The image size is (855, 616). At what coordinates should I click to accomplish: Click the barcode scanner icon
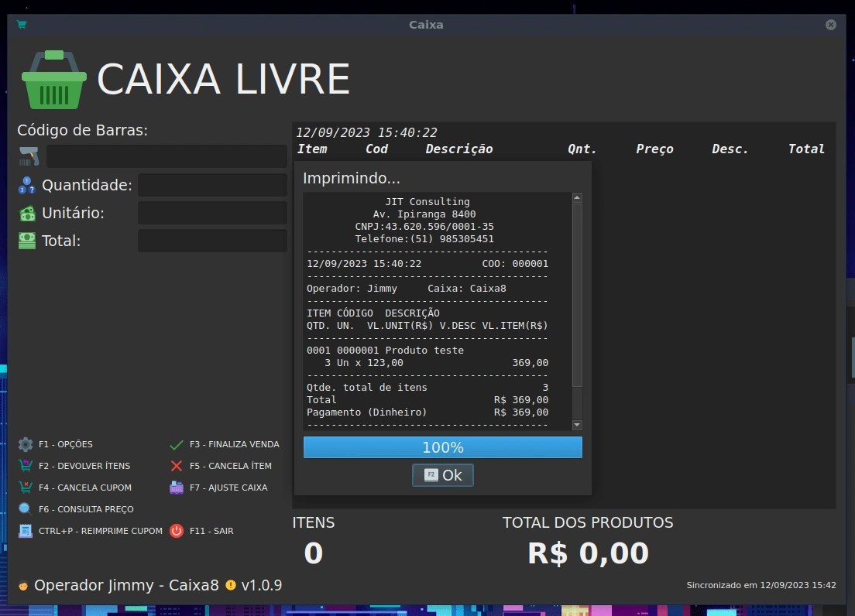(x=29, y=156)
